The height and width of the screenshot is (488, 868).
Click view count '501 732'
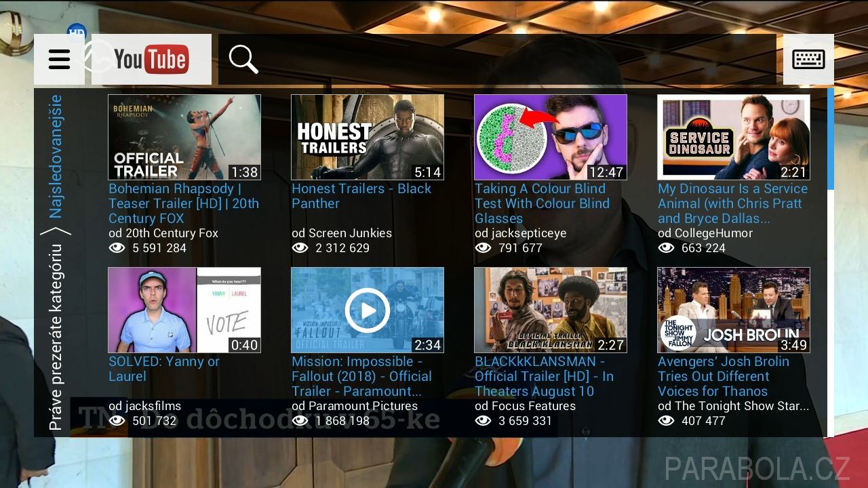pos(154,421)
